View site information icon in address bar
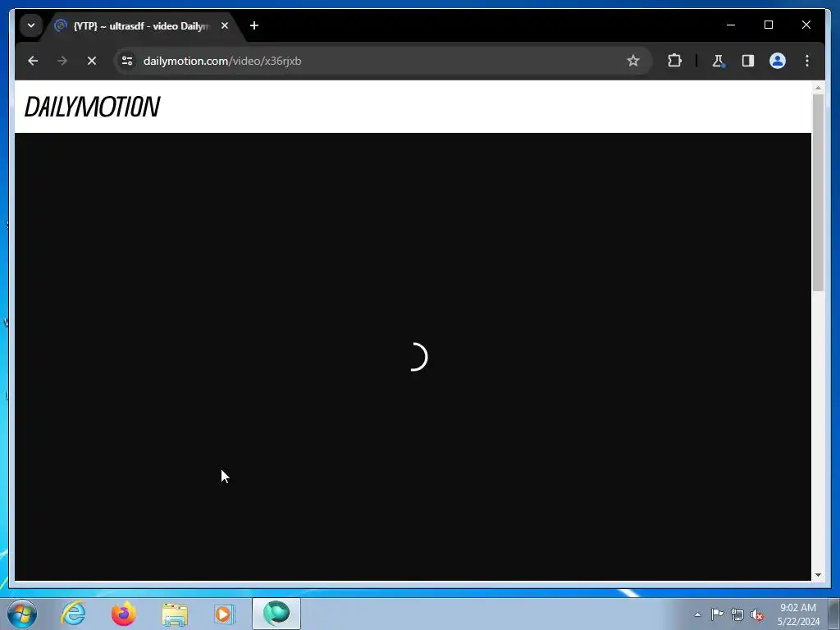840x630 pixels. [127, 61]
